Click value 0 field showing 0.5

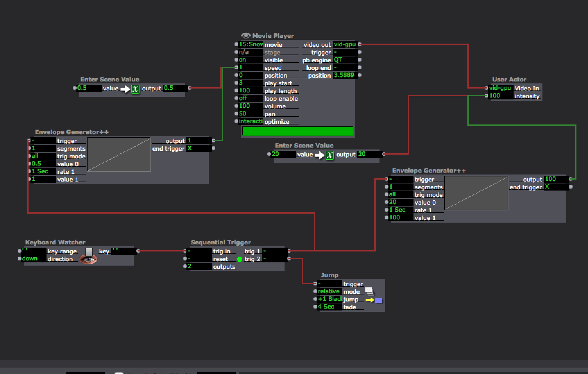point(43,164)
